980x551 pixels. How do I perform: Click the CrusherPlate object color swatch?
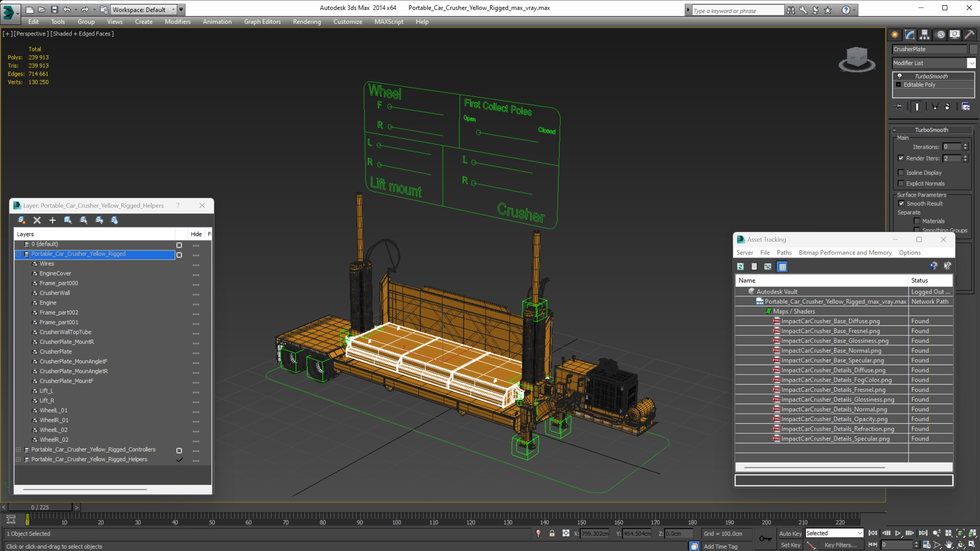(x=973, y=49)
